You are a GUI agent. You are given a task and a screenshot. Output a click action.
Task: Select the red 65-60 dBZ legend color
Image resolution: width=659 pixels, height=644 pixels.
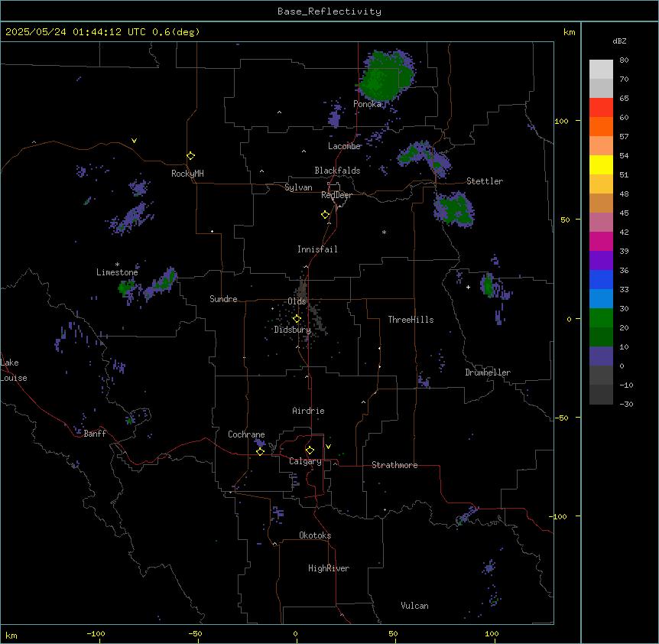click(601, 108)
